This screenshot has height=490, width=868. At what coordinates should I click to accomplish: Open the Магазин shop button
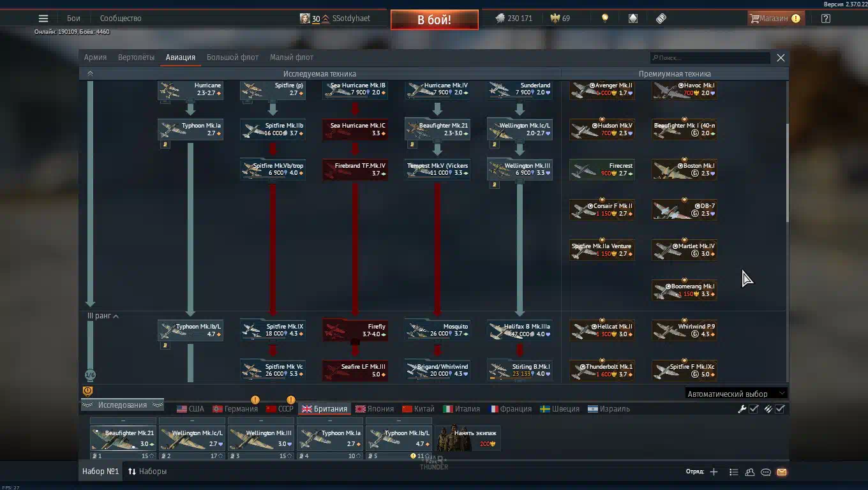[775, 19]
